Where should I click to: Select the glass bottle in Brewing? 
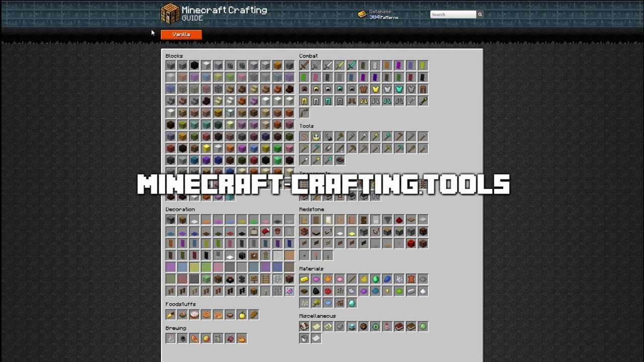[171, 339]
